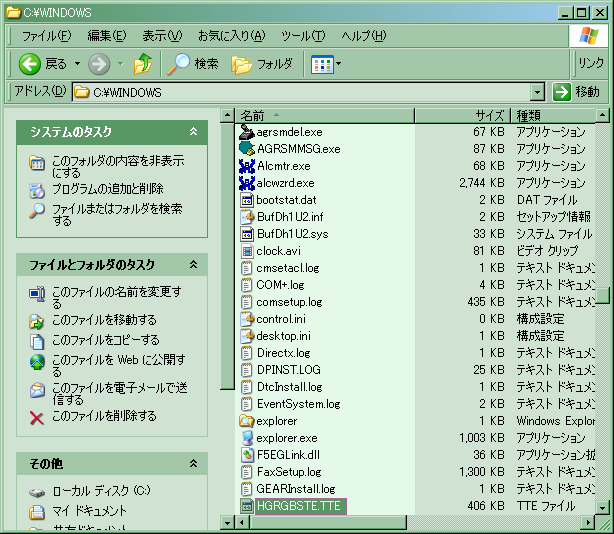The image size is (614, 534).
Task: Sort by サイズ column header
Action: tap(462, 116)
